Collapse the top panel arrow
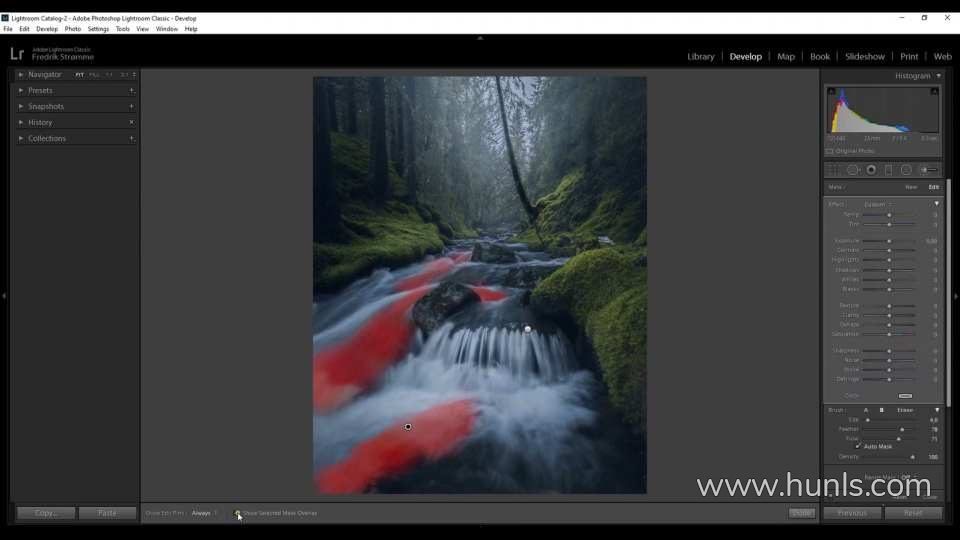Viewport: 960px width, 540px height. [x=480, y=38]
